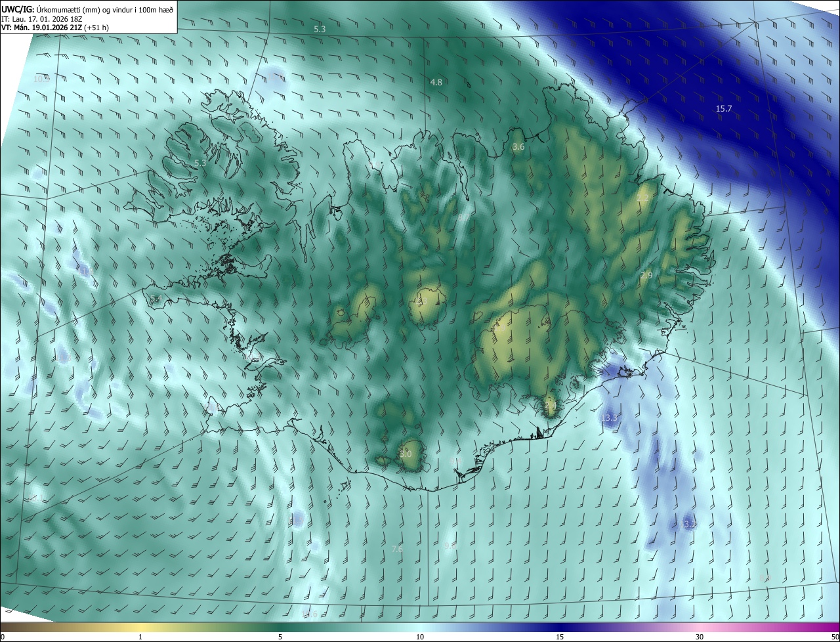The width and height of the screenshot is (840, 642).
Task: Click the 15.7 value in the dark blue band
Action: pyautogui.click(x=723, y=108)
